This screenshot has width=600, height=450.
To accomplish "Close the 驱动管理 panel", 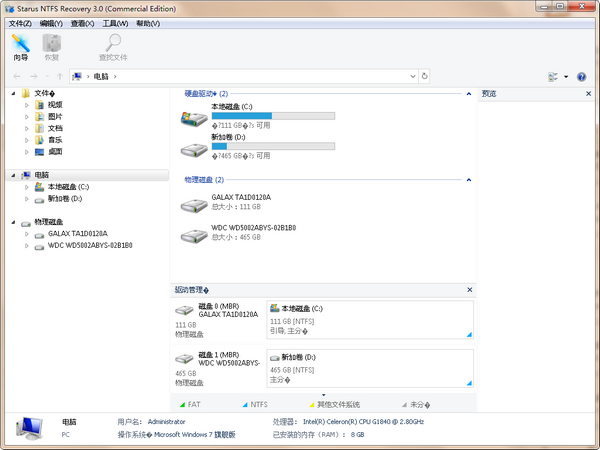I will 469,290.
